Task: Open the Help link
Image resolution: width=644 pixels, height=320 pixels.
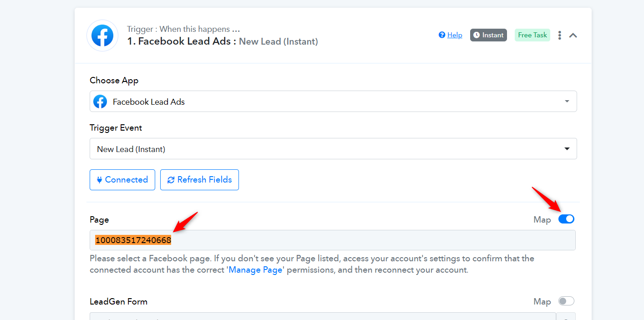Action: tap(455, 35)
